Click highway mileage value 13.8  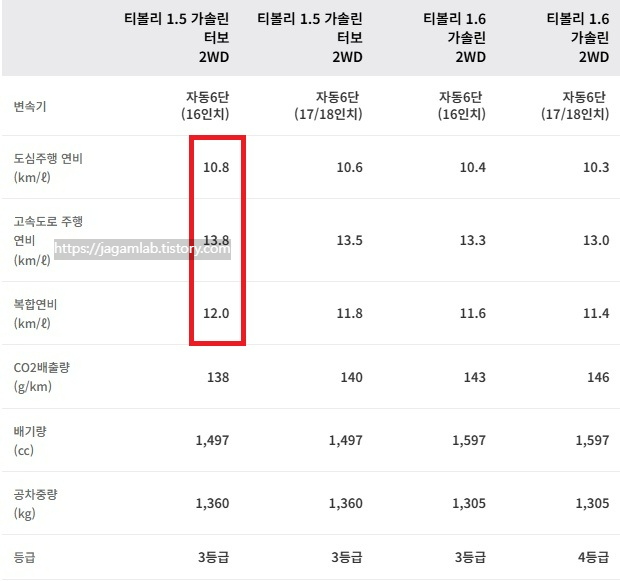216,240
